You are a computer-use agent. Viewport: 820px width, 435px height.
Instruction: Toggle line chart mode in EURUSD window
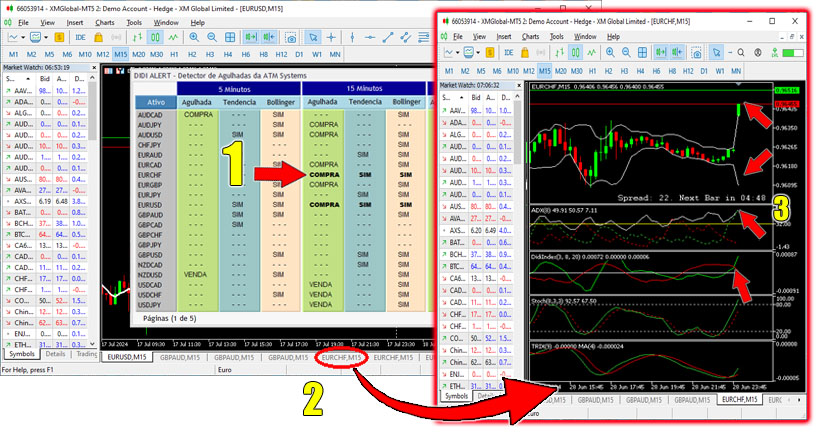click(173, 37)
